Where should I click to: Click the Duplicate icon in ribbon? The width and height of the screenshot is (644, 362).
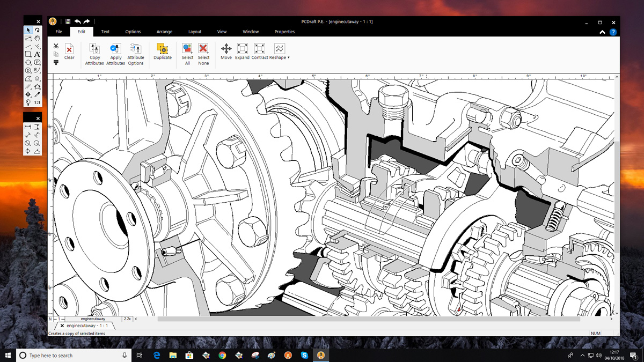tap(162, 49)
